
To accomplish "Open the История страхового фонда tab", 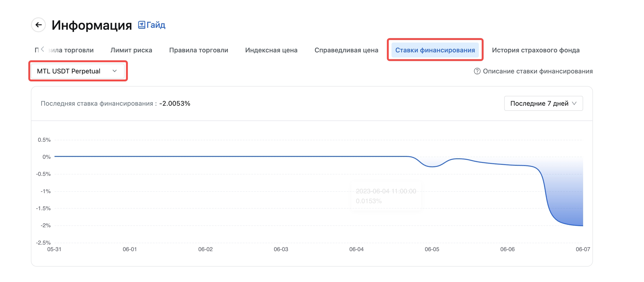I will click(x=536, y=50).
